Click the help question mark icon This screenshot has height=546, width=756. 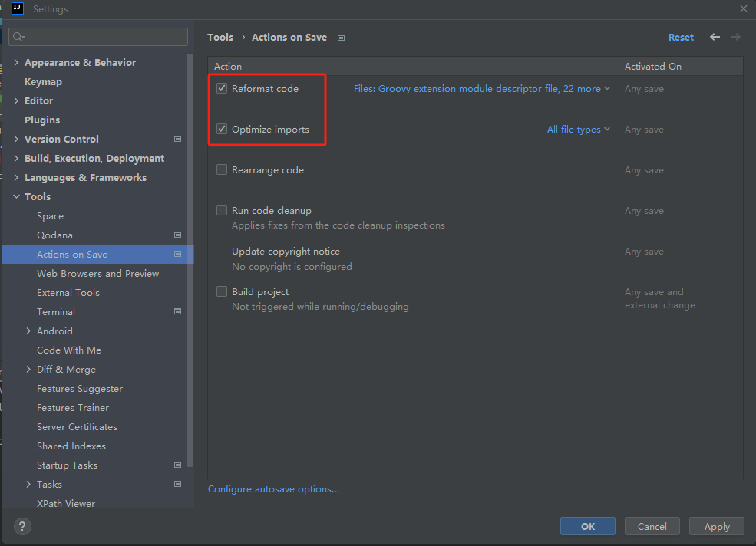(x=22, y=526)
